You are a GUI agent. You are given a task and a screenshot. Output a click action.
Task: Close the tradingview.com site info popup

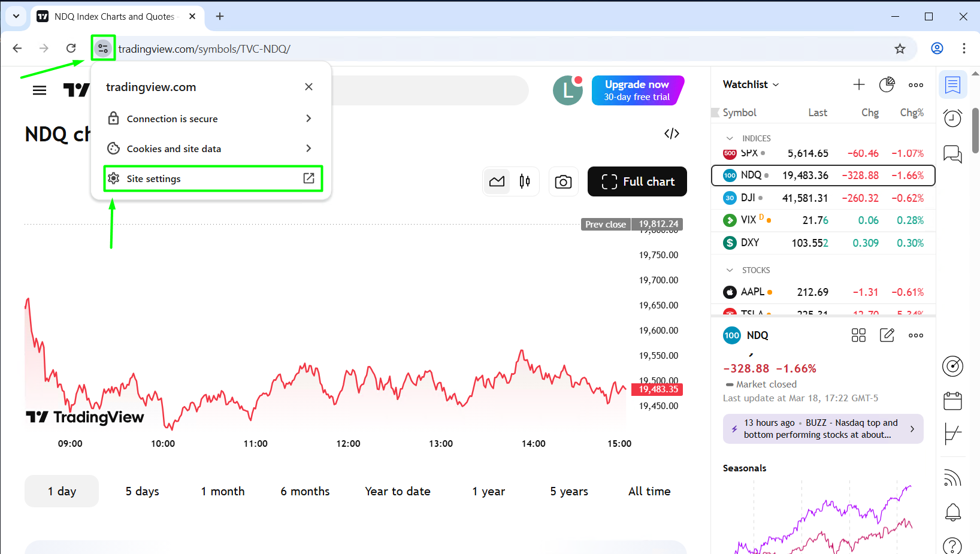[308, 87]
